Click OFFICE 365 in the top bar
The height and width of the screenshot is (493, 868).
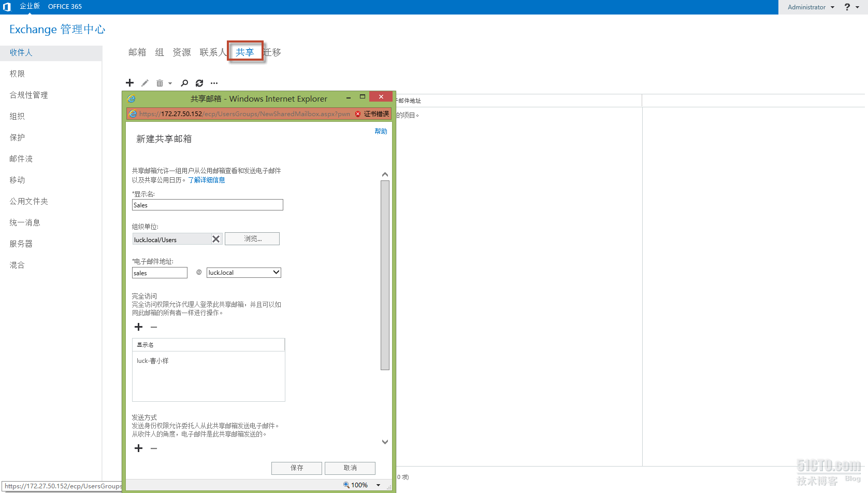[x=65, y=7]
